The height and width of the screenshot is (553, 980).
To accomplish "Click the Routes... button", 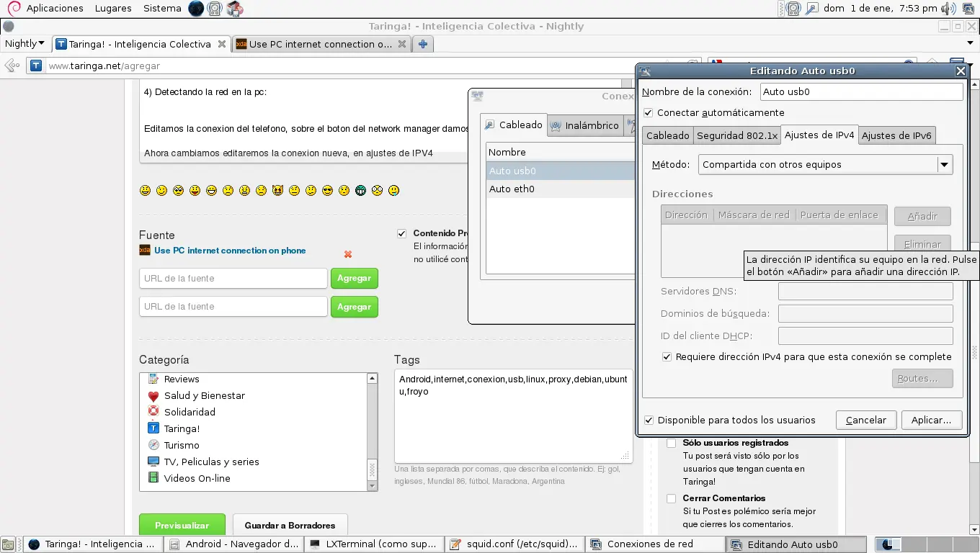I will point(922,379).
